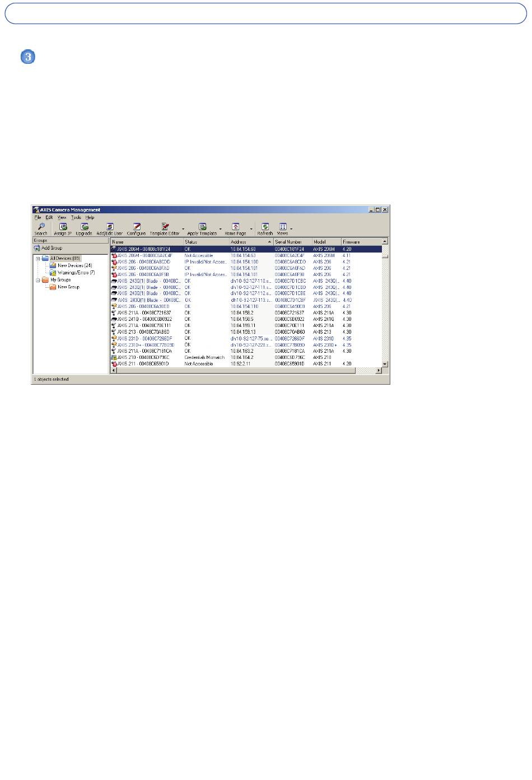Click the error icon of AXIS 206M - 00408C6A2C4F
Viewport: 532px width, 780px height.
point(114,255)
